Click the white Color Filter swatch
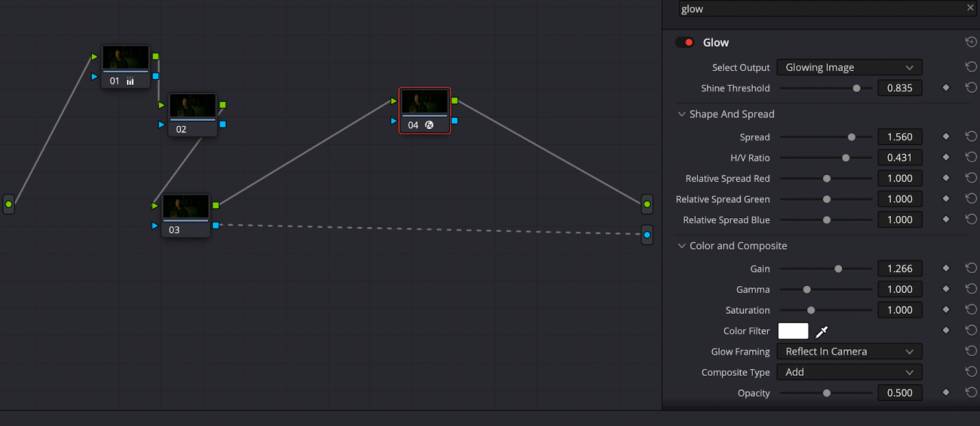This screenshot has height=426, width=980. (x=793, y=331)
